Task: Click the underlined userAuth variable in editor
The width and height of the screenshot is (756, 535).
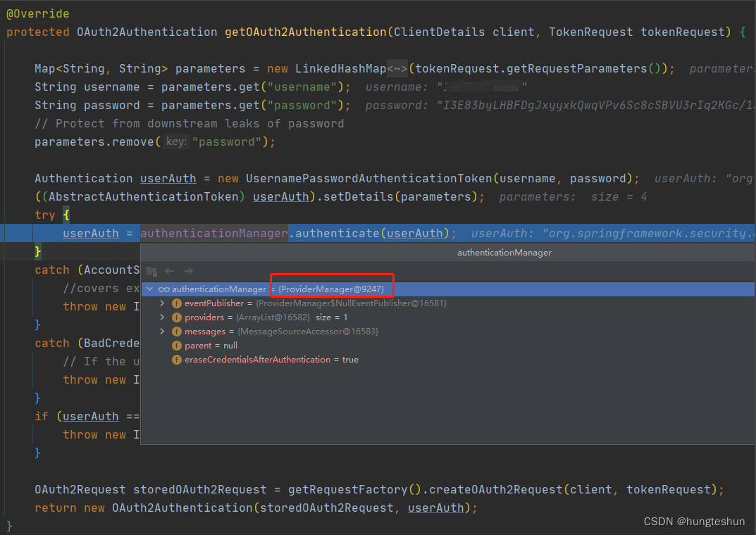Action: [90, 232]
